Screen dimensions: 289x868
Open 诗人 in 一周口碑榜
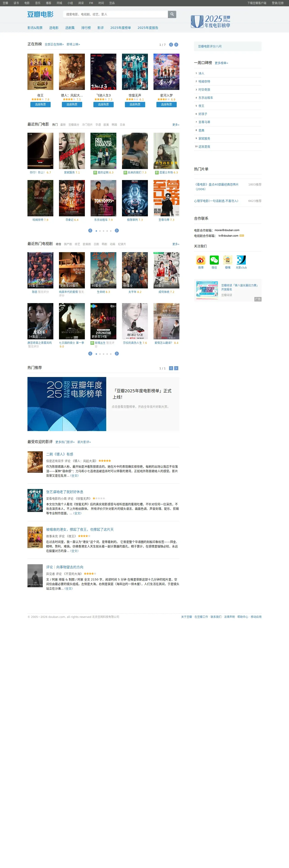click(201, 73)
